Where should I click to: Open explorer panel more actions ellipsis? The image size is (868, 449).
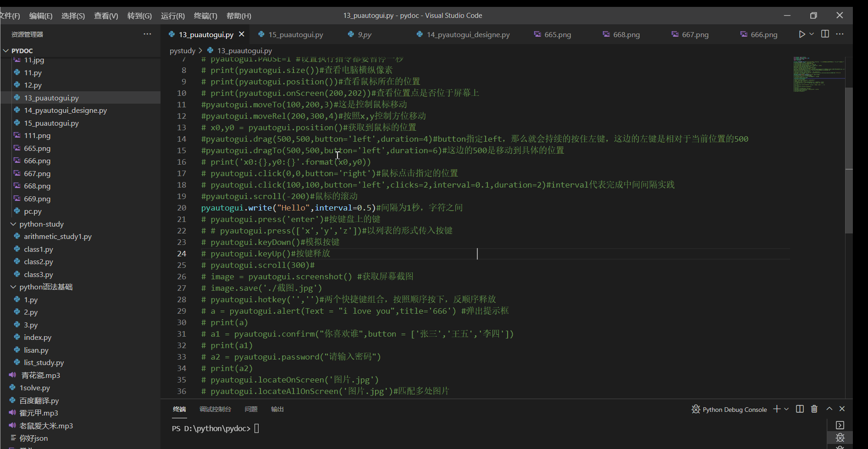point(147,34)
